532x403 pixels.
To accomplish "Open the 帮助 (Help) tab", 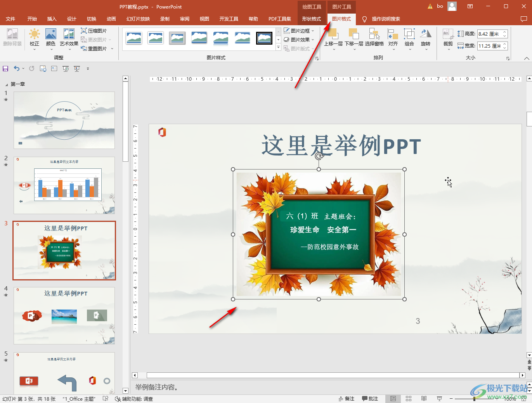I will coord(253,19).
